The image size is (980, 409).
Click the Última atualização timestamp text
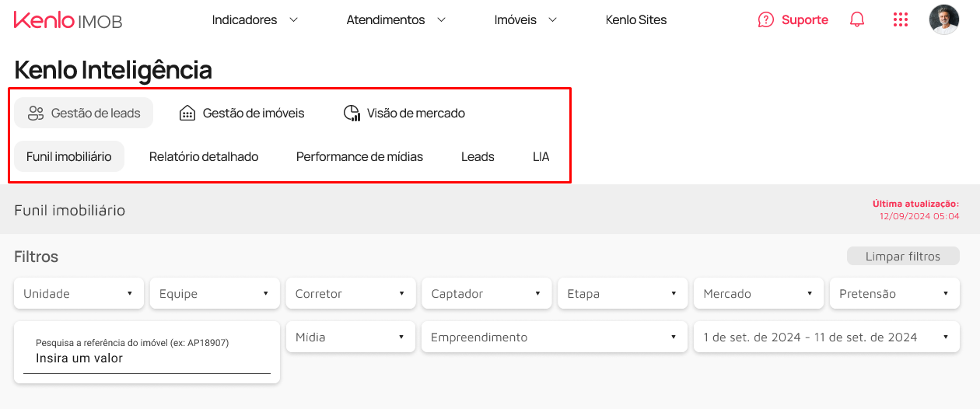915,210
